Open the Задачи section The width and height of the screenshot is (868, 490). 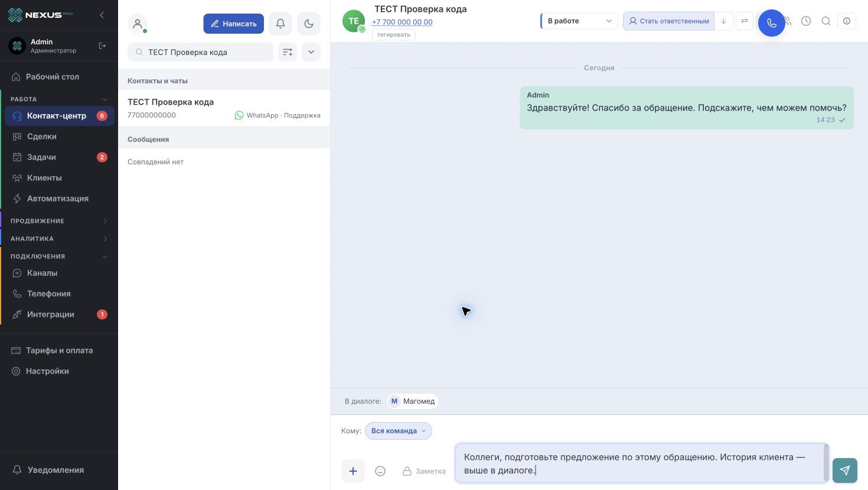pyautogui.click(x=59, y=157)
